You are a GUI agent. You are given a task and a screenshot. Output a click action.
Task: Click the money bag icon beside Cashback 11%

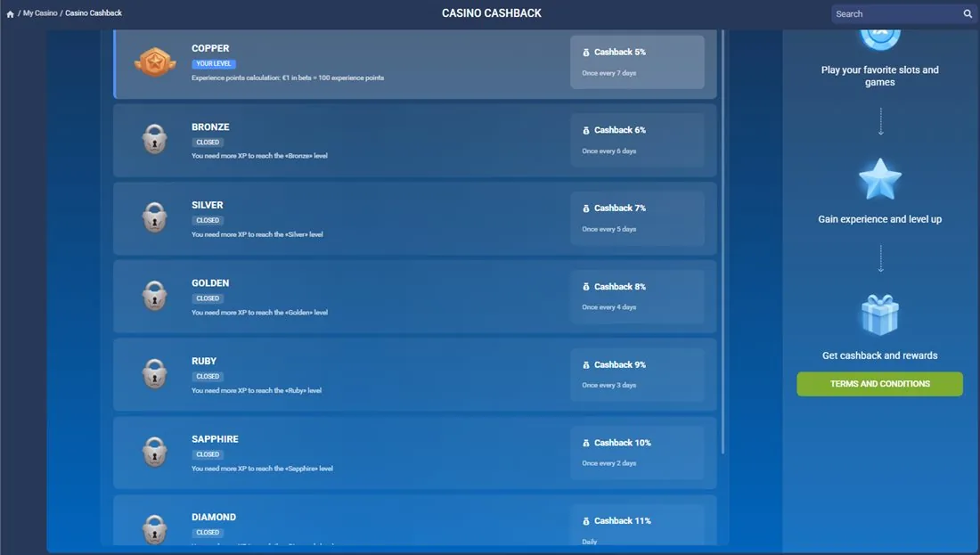click(x=586, y=521)
